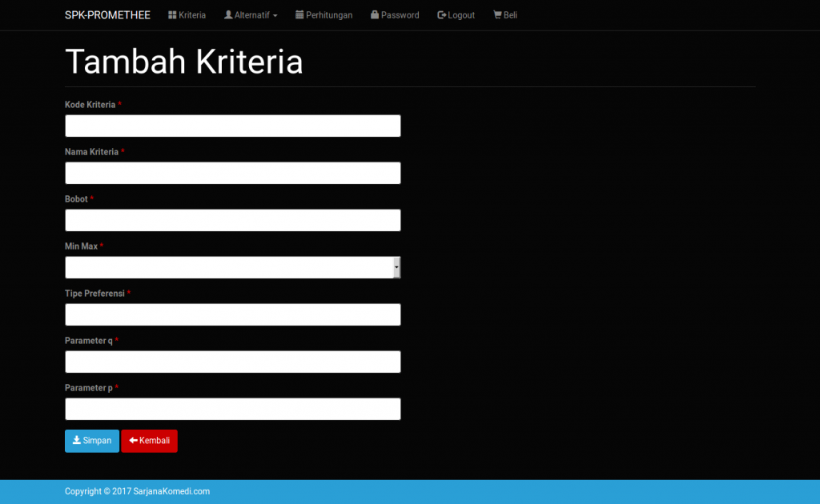This screenshot has width=820, height=504.
Task: Click the Password lock icon
Action: [x=375, y=15]
